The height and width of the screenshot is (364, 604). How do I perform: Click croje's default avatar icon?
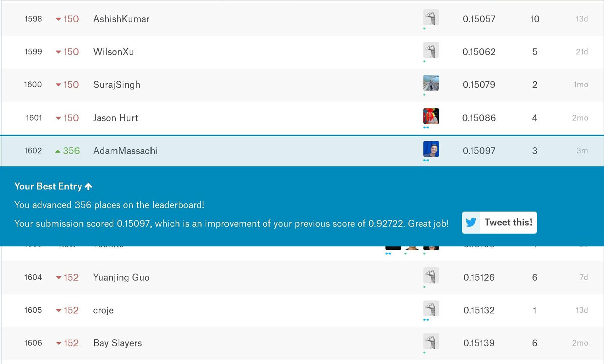[x=431, y=309]
